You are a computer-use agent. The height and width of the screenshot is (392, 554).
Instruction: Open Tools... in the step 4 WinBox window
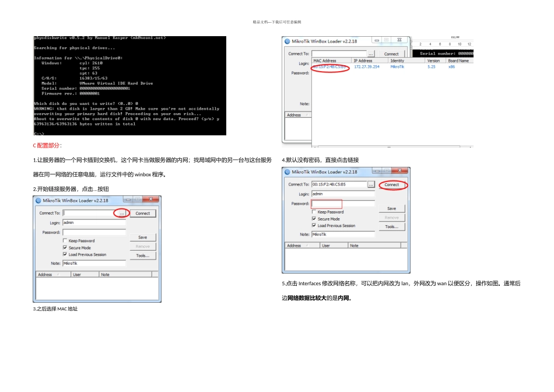[392, 226]
